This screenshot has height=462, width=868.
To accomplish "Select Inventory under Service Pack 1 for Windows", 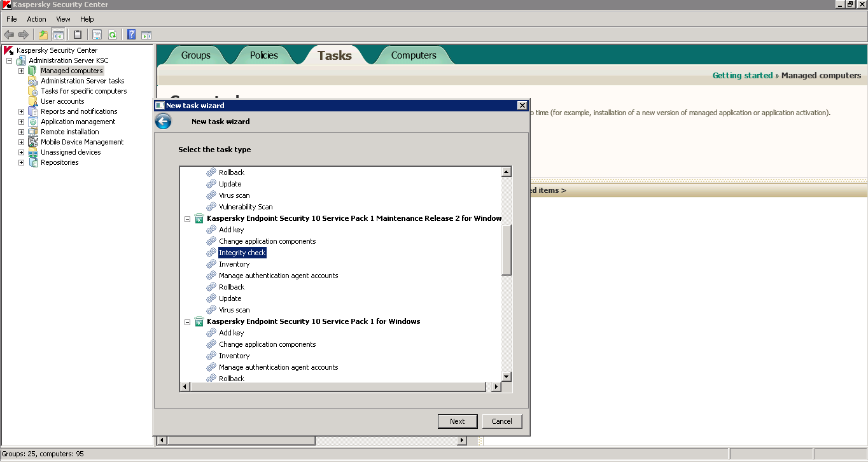I will coord(234,356).
